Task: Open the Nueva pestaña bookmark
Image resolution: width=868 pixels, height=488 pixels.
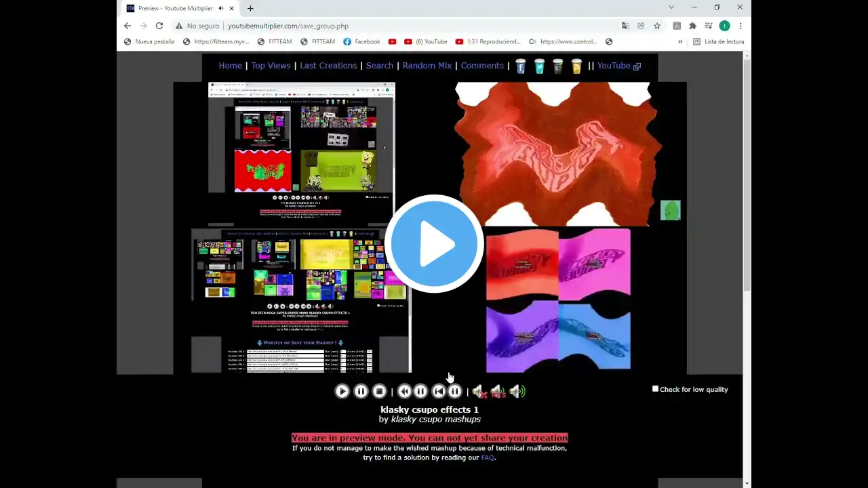Action: (x=149, y=41)
